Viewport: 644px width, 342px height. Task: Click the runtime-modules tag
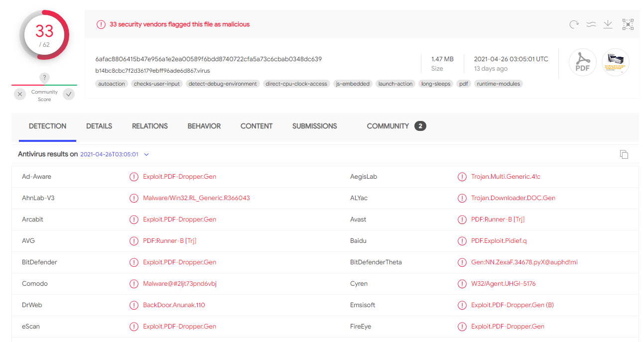[499, 84]
